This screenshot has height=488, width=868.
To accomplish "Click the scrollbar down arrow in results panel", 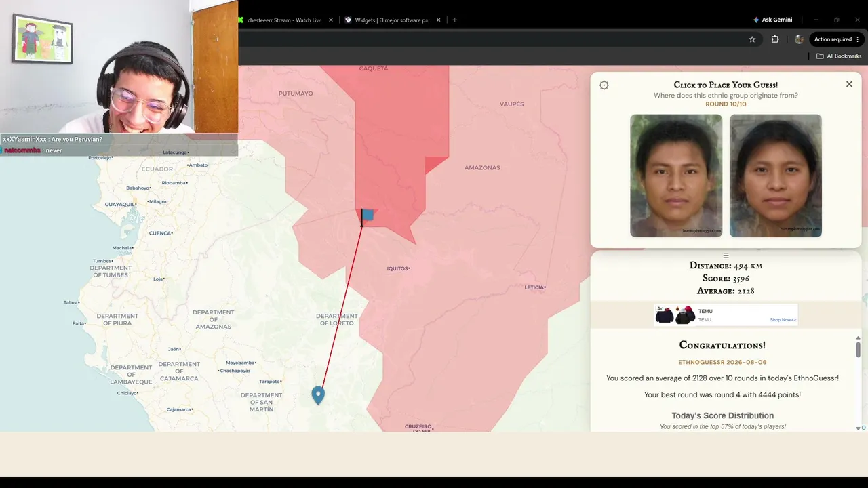I will pyautogui.click(x=858, y=428).
